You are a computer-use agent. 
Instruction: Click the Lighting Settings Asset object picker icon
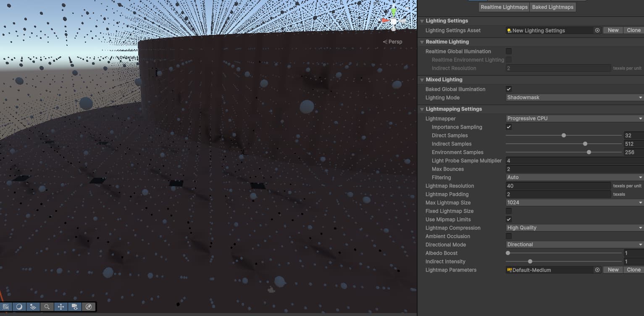coord(597,30)
